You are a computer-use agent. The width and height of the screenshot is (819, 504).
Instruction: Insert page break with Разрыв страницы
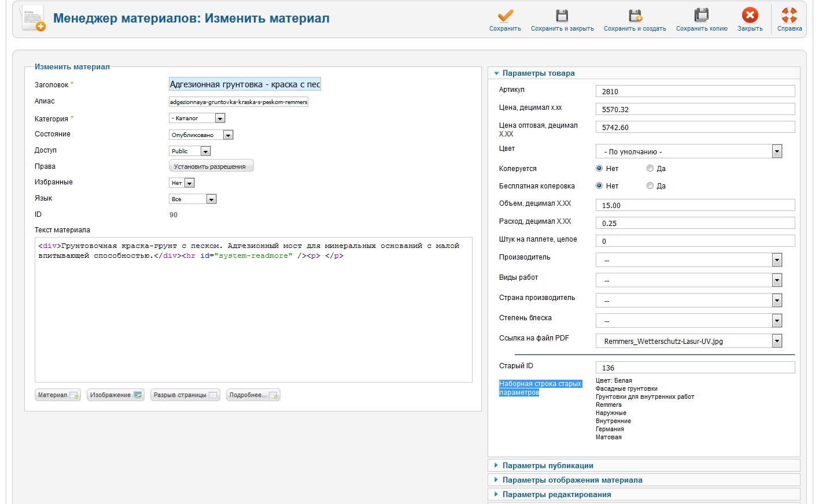pos(185,395)
